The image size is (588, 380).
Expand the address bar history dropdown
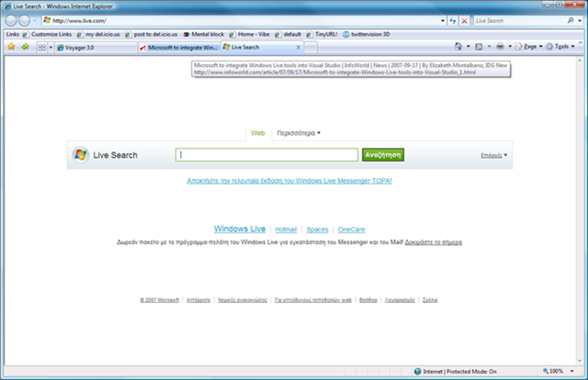point(443,21)
